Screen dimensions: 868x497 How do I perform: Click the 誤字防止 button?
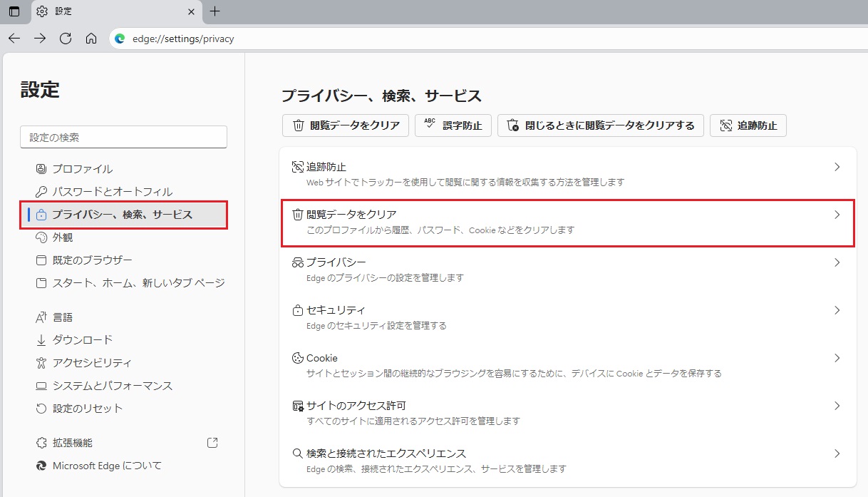pyautogui.click(x=453, y=125)
